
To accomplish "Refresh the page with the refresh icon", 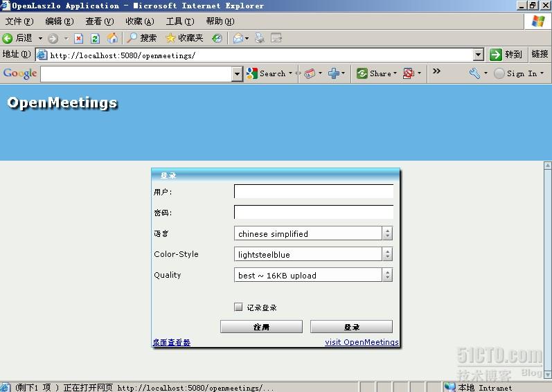I will [x=95, y=38].
